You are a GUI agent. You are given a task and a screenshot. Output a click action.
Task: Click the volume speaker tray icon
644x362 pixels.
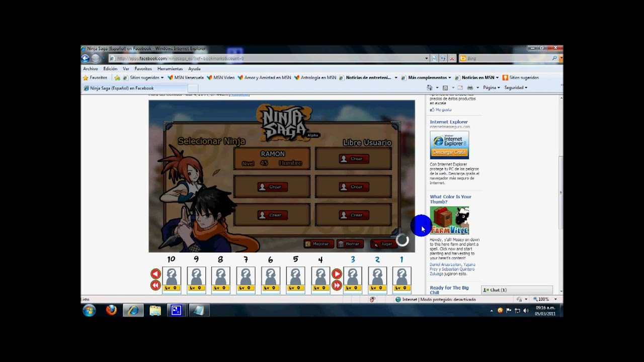tap(526, 311)
